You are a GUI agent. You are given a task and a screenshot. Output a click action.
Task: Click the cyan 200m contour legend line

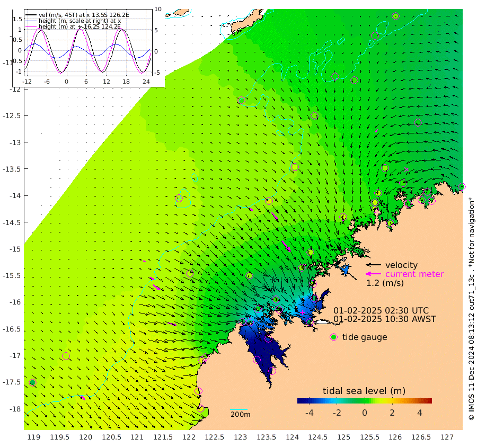pos(239,410)
